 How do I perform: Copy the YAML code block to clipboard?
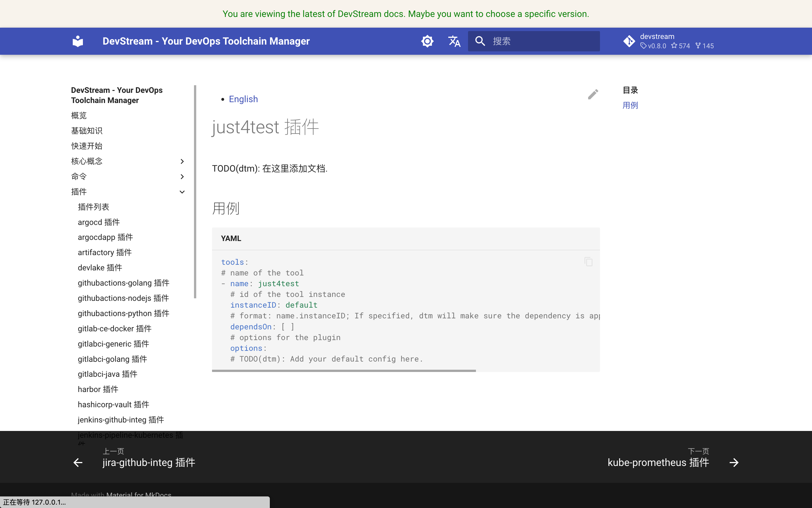[x=588, y=262]
